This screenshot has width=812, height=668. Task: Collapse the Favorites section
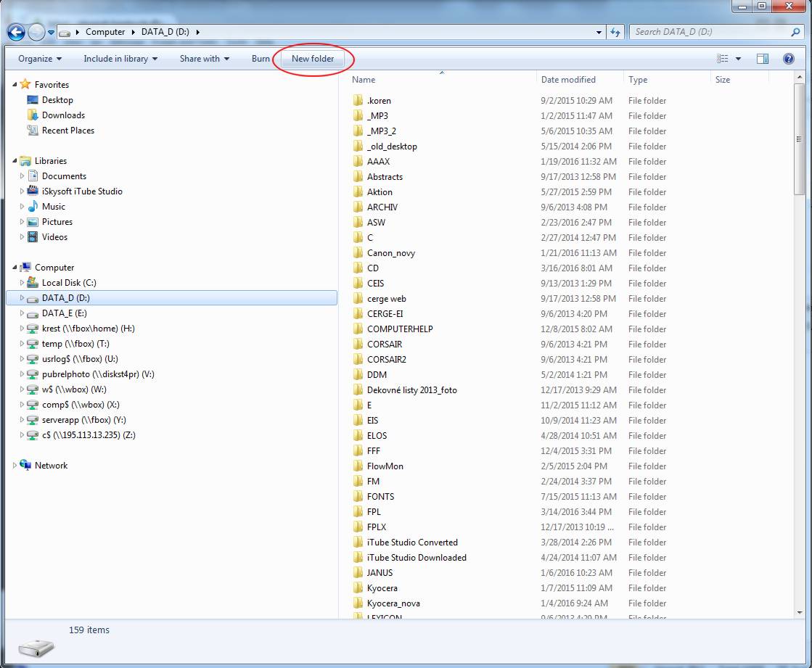(15, 85)
